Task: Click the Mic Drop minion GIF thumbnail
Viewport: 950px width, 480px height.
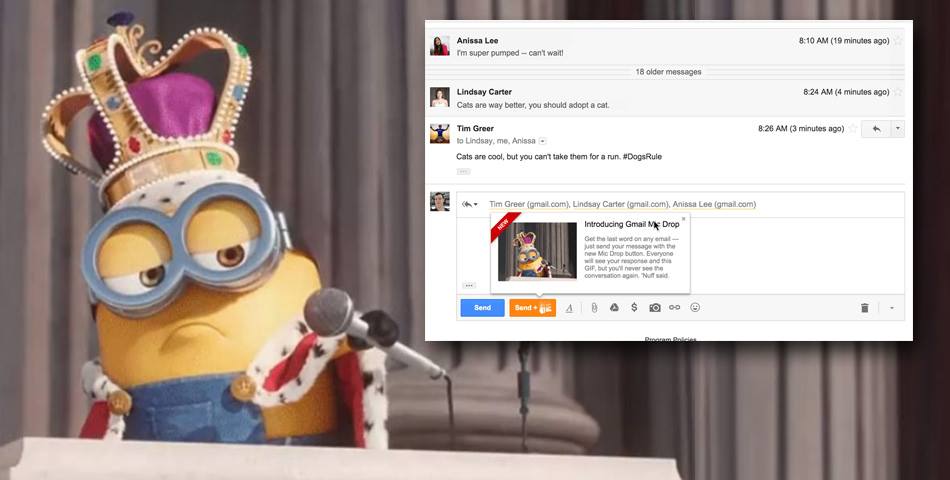Action: 537,251
